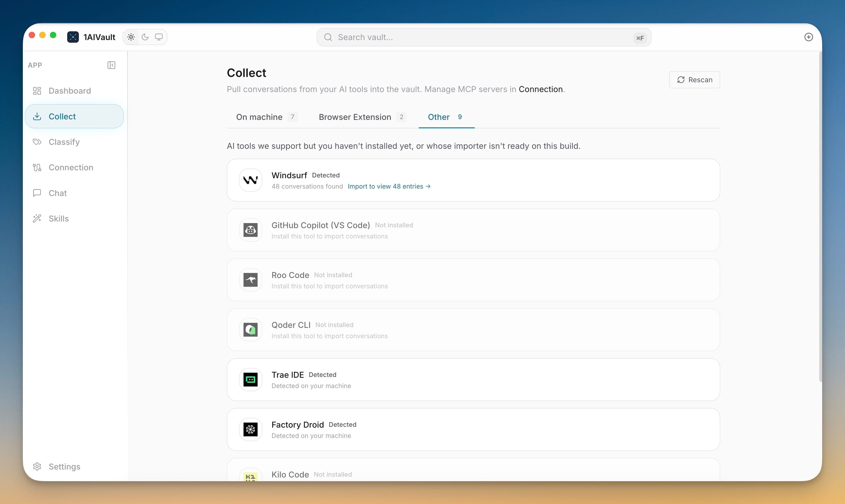Open the Connection link in description
Image resolution: width=845 pixels, height=504 pixels.
(x=540, y=89)
